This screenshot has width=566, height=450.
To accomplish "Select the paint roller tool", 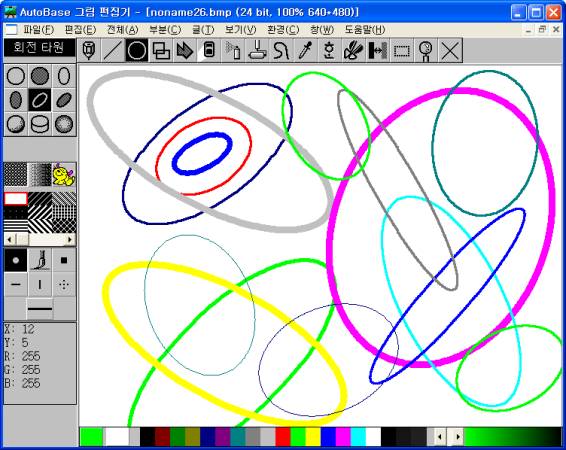I will click(x=257, y=50).
